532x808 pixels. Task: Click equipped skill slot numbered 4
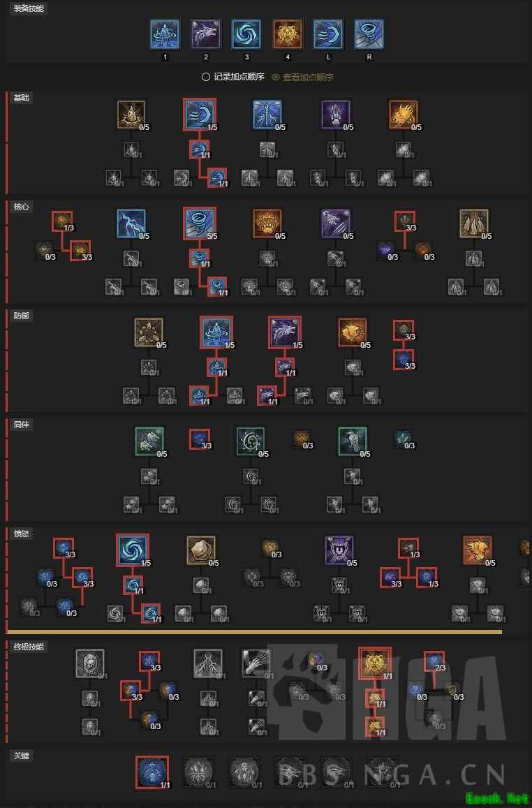(x=288, y=34)
